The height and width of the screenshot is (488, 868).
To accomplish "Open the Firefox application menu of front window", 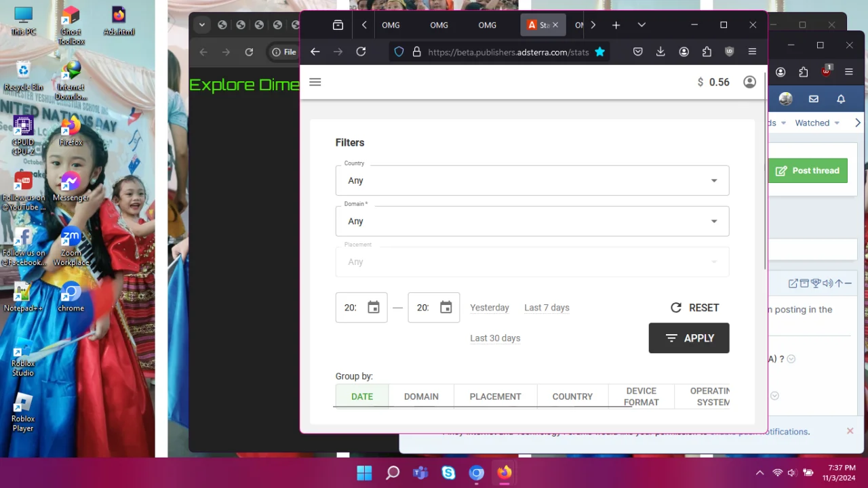I will point(752,52).
